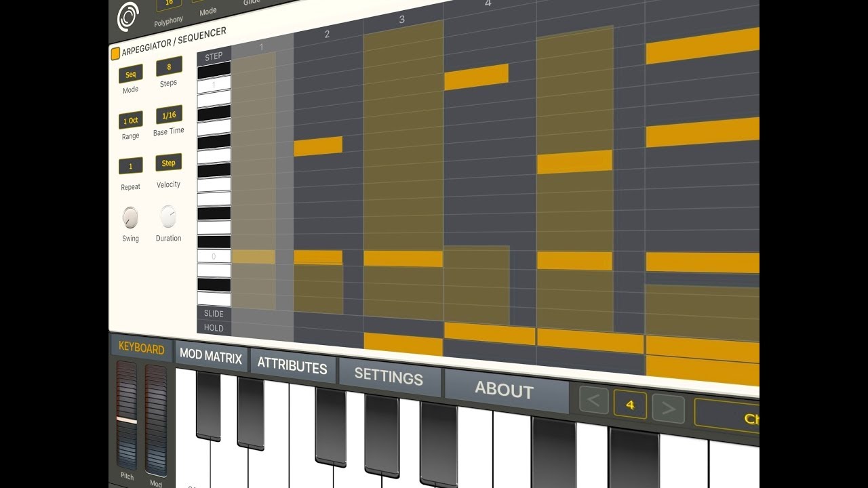Open the Polyphony value box showing 16
This screenshot has width=868, height=488.
tap(169, 4)
